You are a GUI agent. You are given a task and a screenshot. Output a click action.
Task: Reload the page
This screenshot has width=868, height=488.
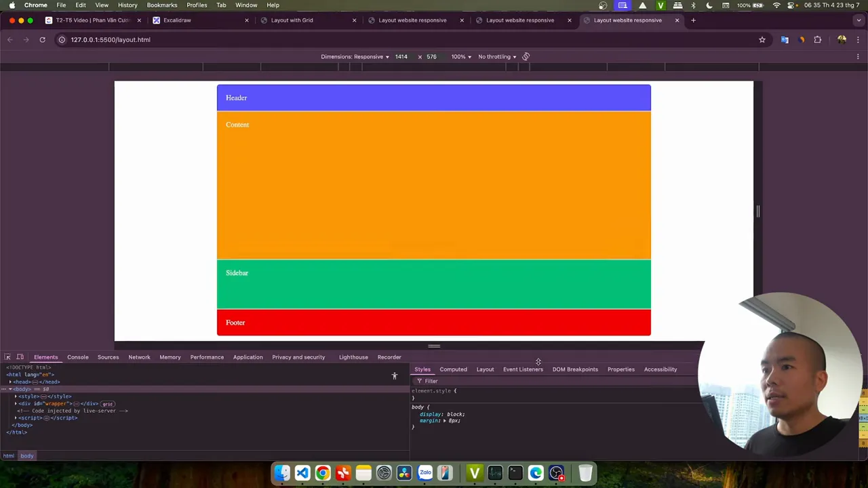click(42, 40)
